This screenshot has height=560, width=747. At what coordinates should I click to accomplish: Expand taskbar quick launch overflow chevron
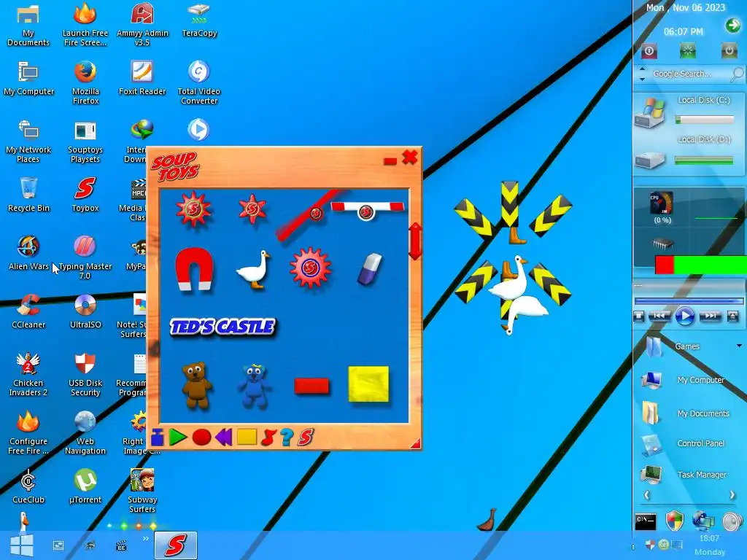(x=145, y=538)
